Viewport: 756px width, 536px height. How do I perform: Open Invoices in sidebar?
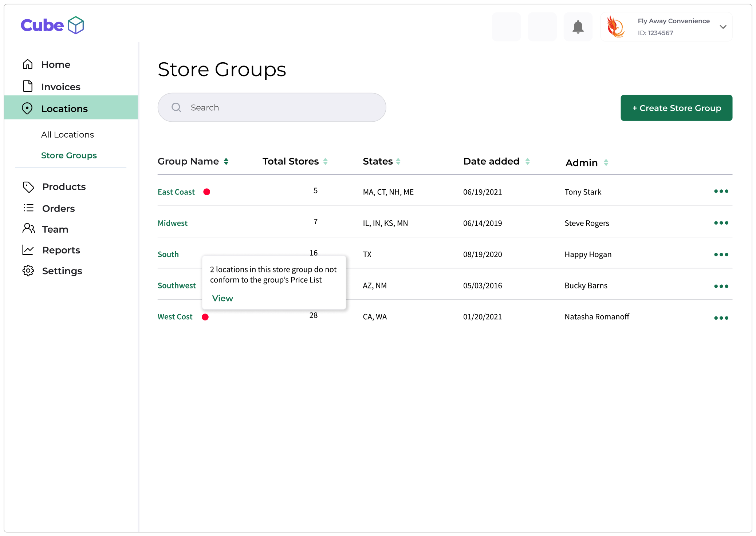pyautogui.click(x=61, y=87)
